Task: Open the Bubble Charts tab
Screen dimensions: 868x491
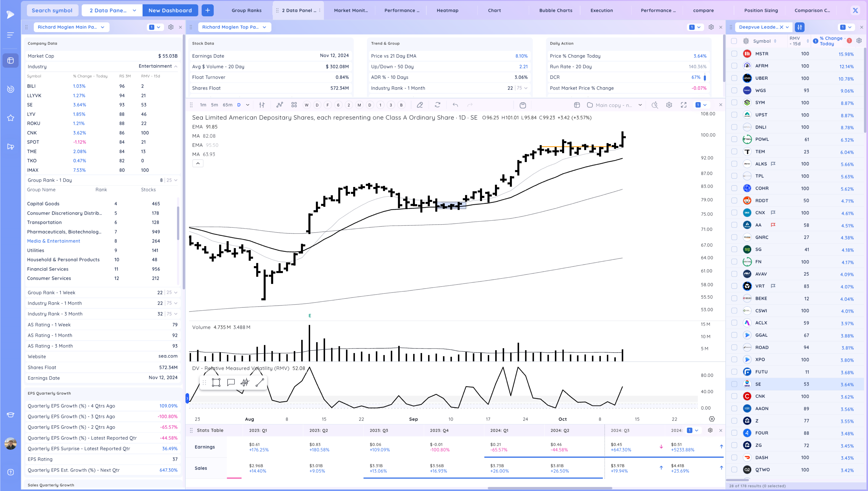Action: click(x=555, y=10)
